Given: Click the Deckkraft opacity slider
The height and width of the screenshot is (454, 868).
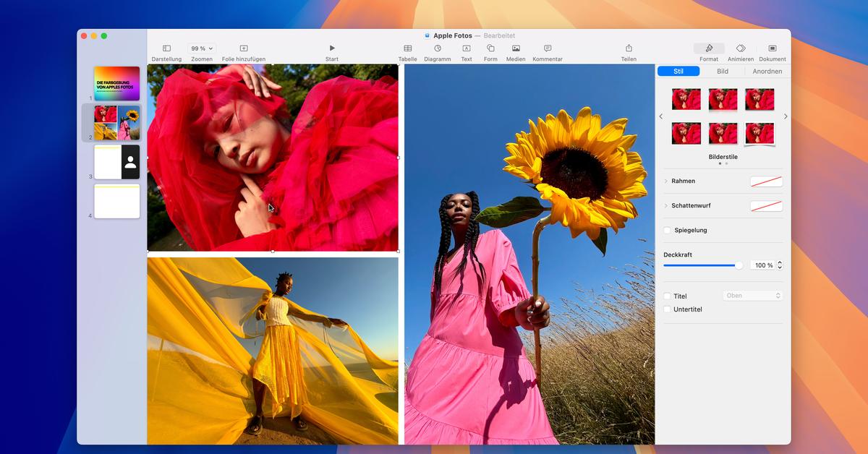Looking at the screenshot, I should [x=703, y=265].
